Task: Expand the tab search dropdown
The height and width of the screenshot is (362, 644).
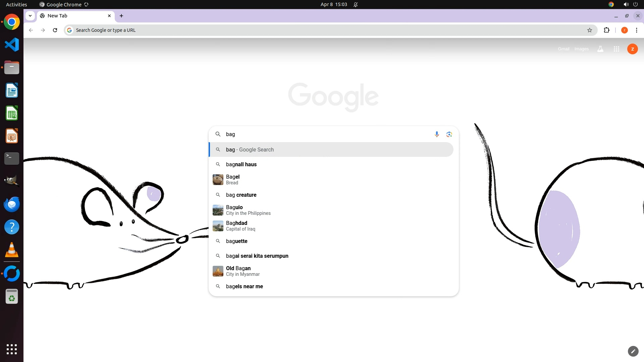Action: click(x=30, y=16)
